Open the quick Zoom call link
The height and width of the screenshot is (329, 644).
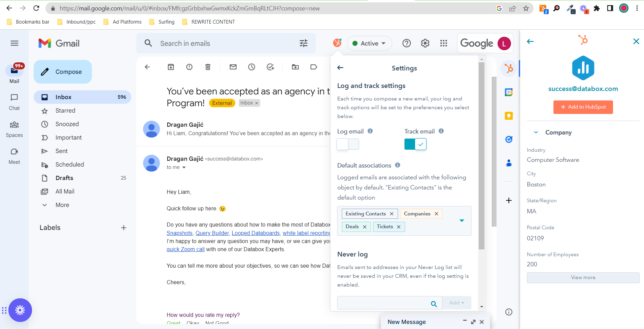pyautogui.click(x=185, y=249)
